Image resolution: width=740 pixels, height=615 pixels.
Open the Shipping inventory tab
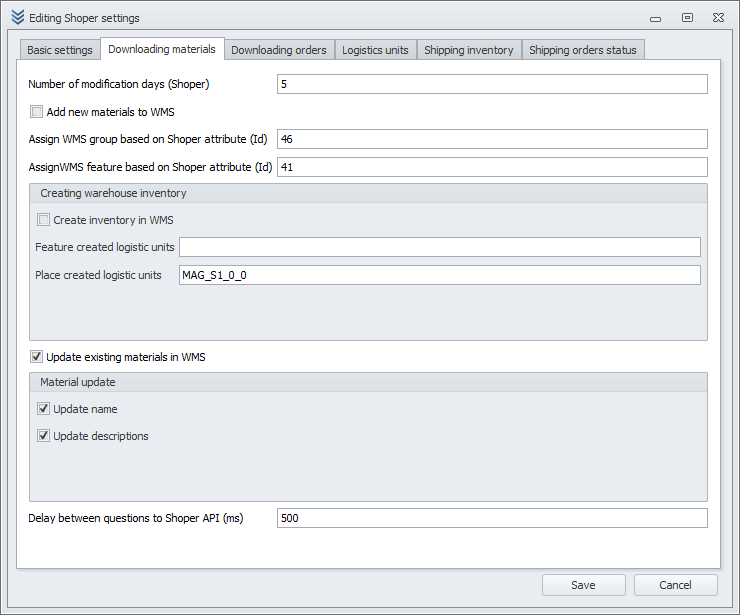click(469, 50)
